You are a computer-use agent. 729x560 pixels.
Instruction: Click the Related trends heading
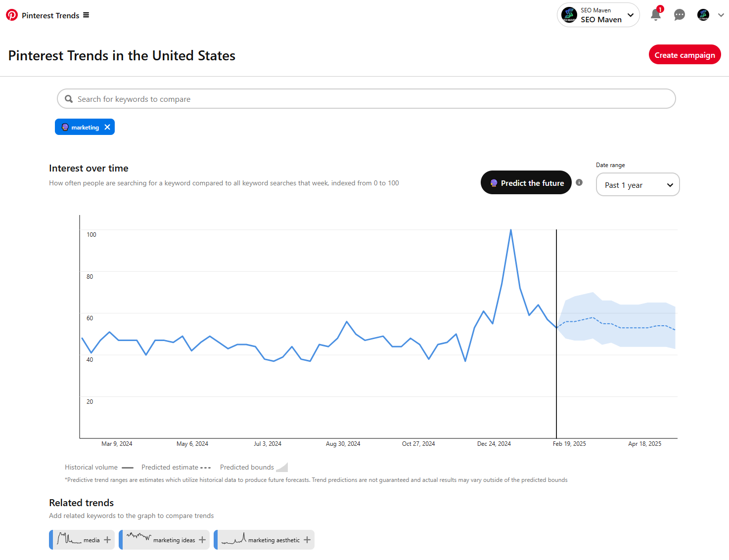click(81, 503)
